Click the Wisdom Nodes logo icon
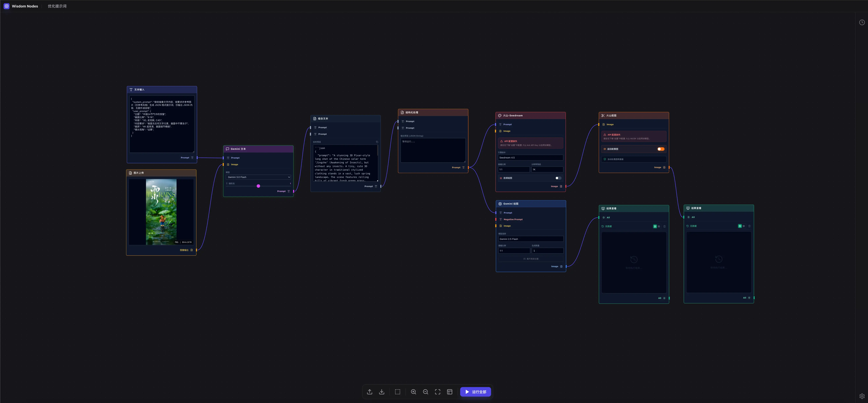Viewport: 868px width, 403px height. (x=6, y=6)
